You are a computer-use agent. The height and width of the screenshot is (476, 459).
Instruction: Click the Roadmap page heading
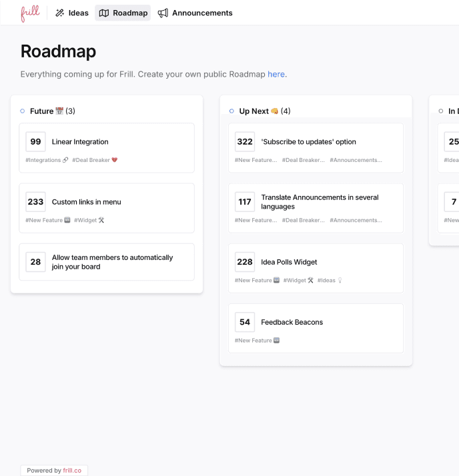tap(58, 51)
